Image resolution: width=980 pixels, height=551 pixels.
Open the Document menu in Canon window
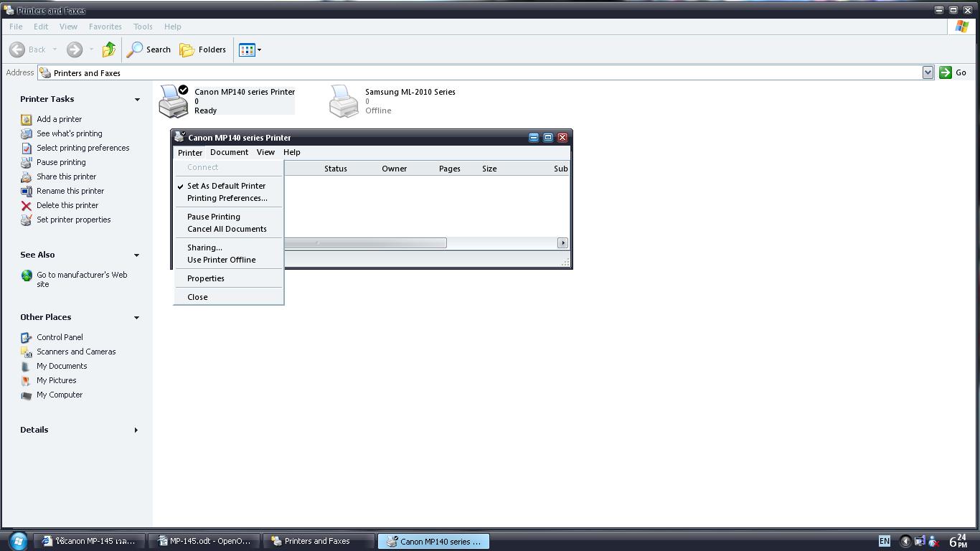[229, 152]
